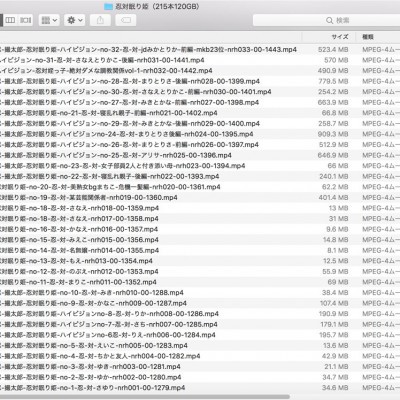Select the file ending nrh005-00-1283.mp4
Image resolution: width=400 pixels, height=400 pixels.
[x=200, y=345]
